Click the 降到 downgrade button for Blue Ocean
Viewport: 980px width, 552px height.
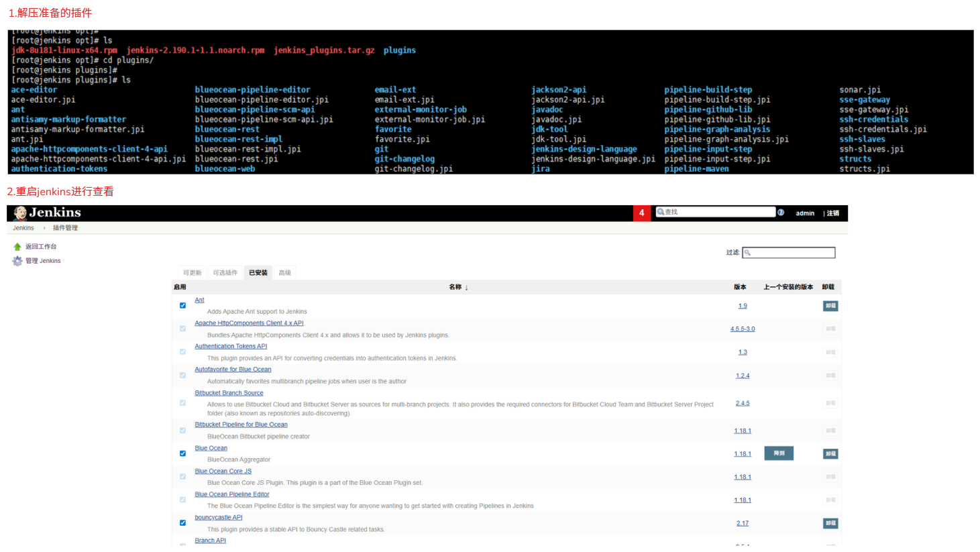(779, 453)
